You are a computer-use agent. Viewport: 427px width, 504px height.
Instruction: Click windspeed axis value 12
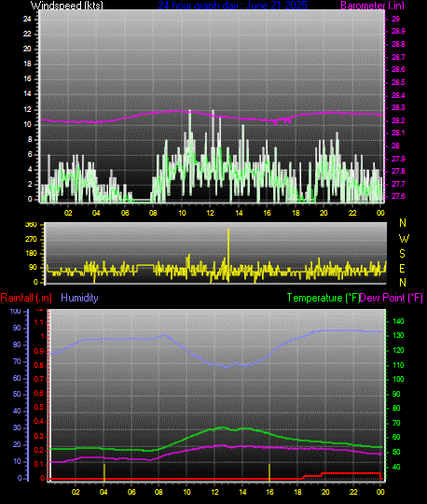point(27,109)
